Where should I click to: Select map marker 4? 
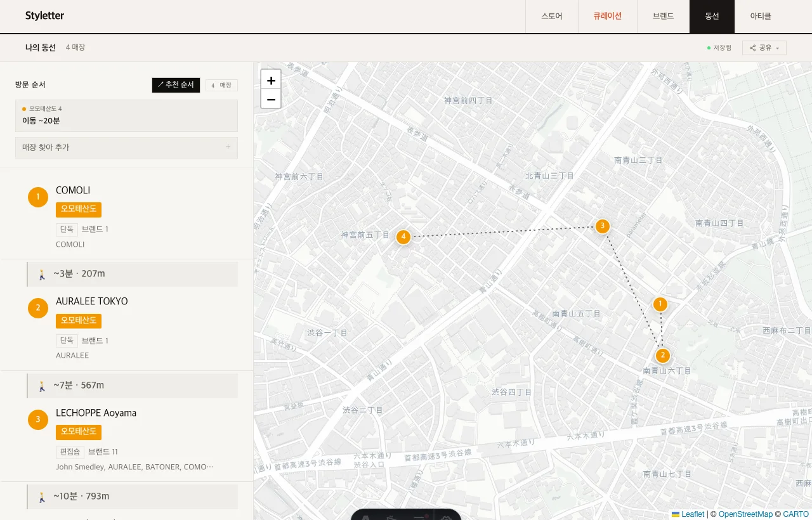(x=403, y=237)
